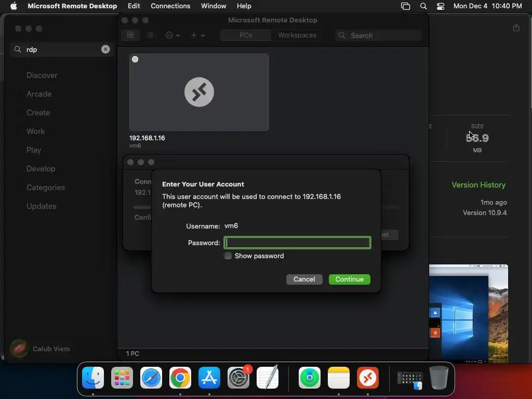This screenshot has width=532, height=399.
Task: Open the Edit menu
Action: click(x=134, y=6)
